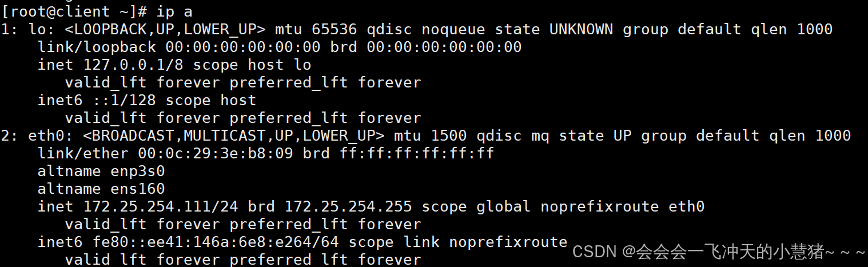This screenshot has height=267, width=868.
Task: Click the "ip a" command text
Action: tap(174, 11)
